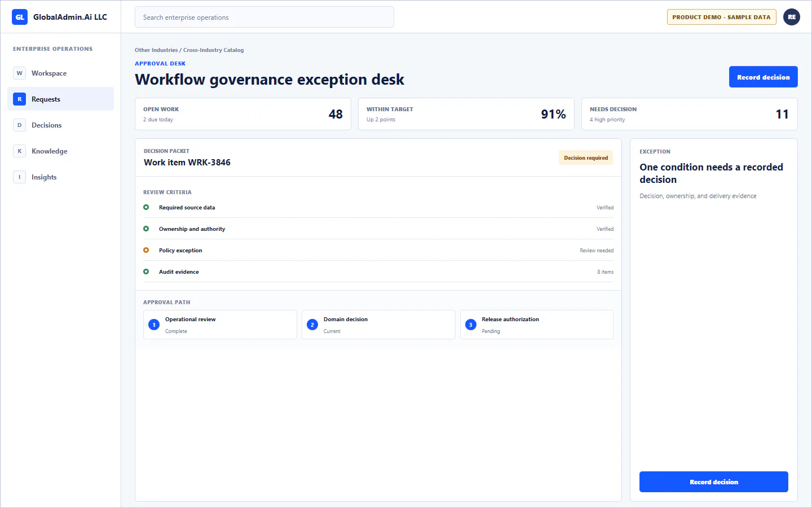
Task: Focus the Search enterprise operations field
Action: click(x=264, y=17)
